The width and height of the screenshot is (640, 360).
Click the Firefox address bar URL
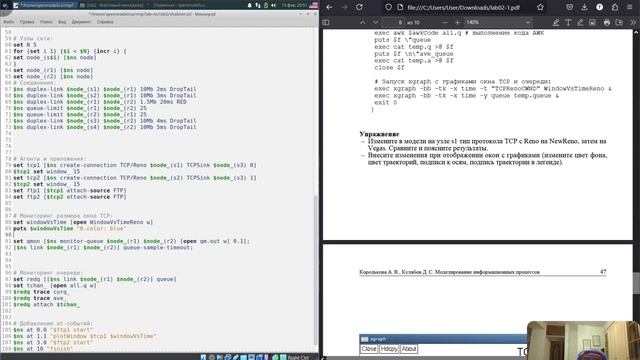click(463, 7)
